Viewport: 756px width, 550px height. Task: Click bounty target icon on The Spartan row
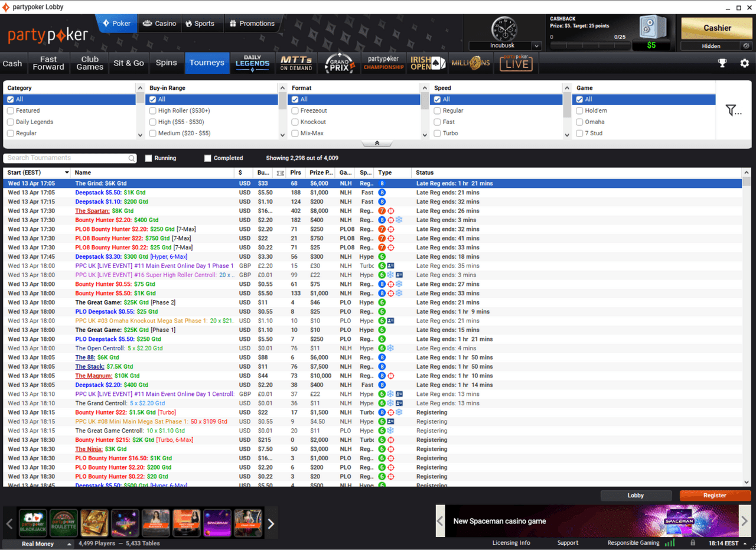pos(390,211)
